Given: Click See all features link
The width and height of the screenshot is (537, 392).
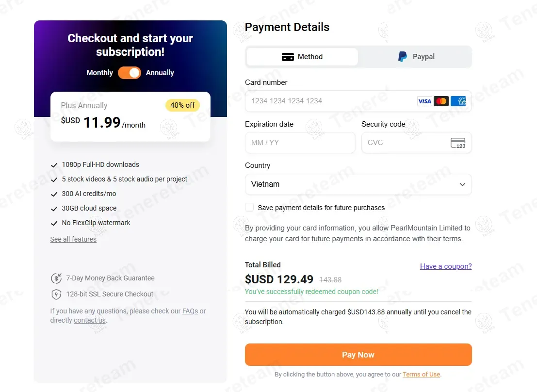Looking at the screenshot, I should pyautogui.click(x=73, y=239).
